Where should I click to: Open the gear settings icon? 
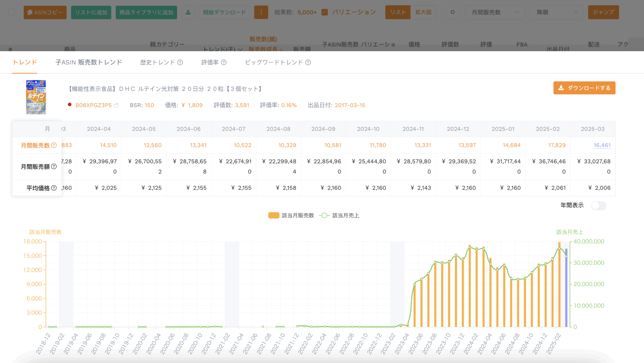tap(453, 12)
